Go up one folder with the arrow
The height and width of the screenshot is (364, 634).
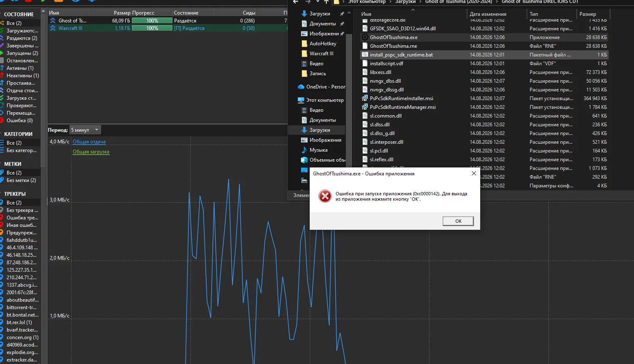326,2
